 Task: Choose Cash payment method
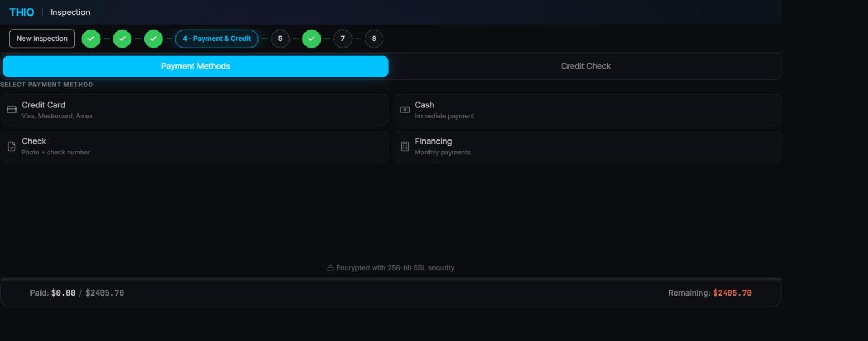tap(587, 110)
